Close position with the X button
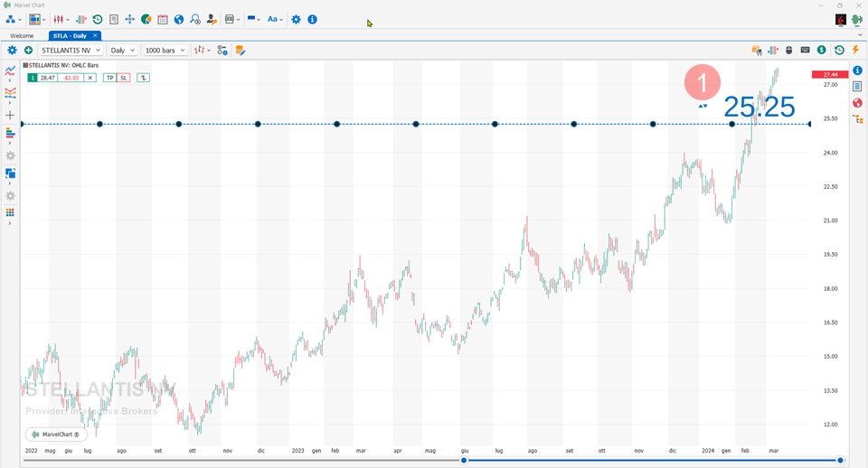 [x=90, y=78]
